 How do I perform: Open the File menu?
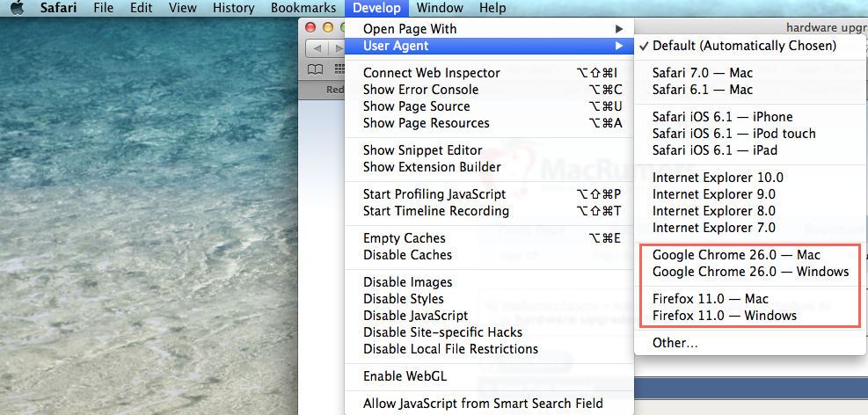pyautogui.click(x=104, y=8)
